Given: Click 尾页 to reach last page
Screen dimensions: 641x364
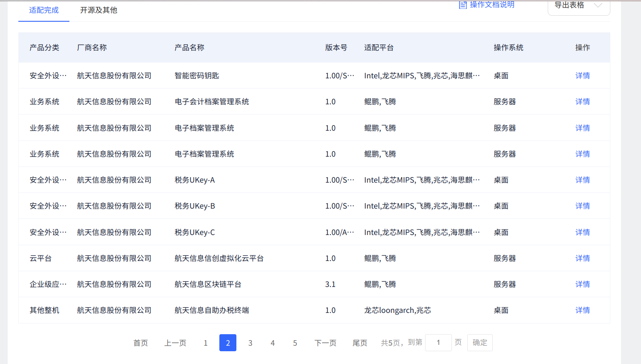Looking at the screenshot, I should pyautogui.click(x=359, y=343).
